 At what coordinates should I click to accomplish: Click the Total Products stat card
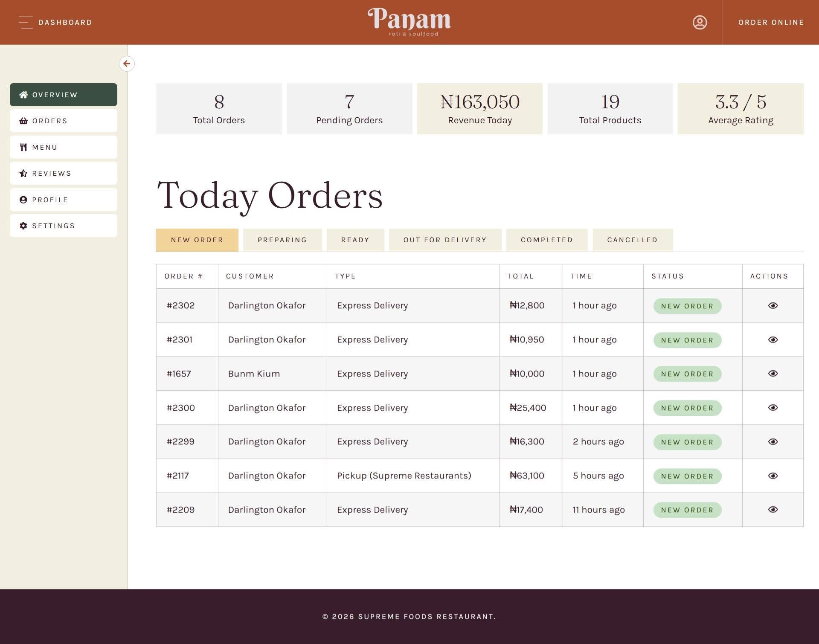pyautogui.click(x=610, y=109)
